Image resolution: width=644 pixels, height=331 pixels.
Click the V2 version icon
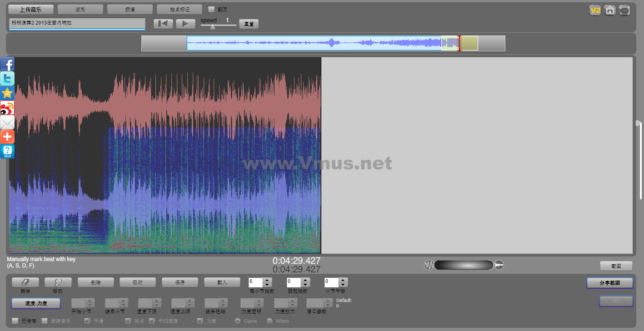coord(595,10)
